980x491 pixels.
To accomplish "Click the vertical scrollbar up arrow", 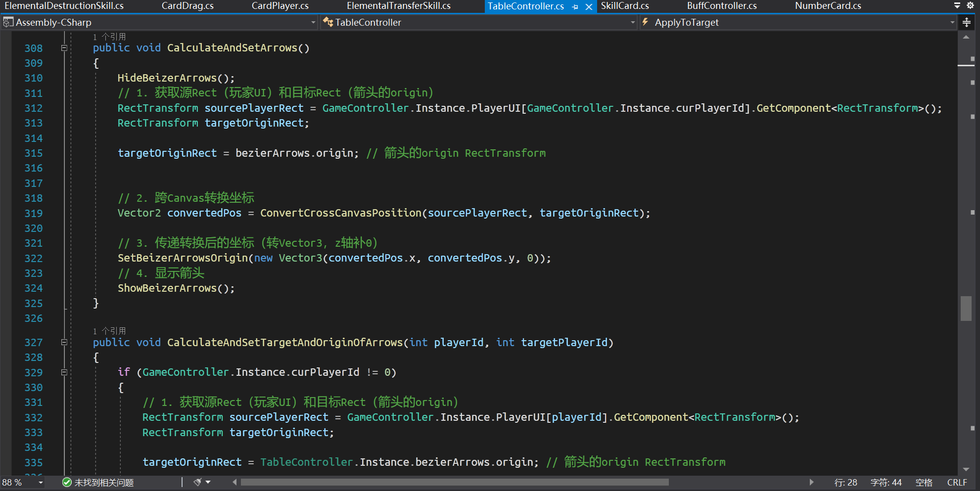I will [966, 37].
